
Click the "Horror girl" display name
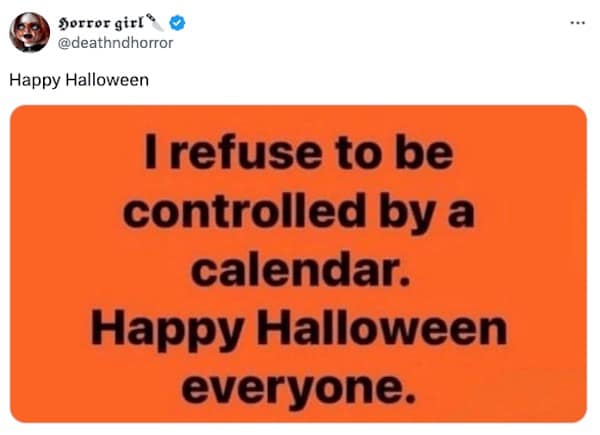click(x=99, y=23)
